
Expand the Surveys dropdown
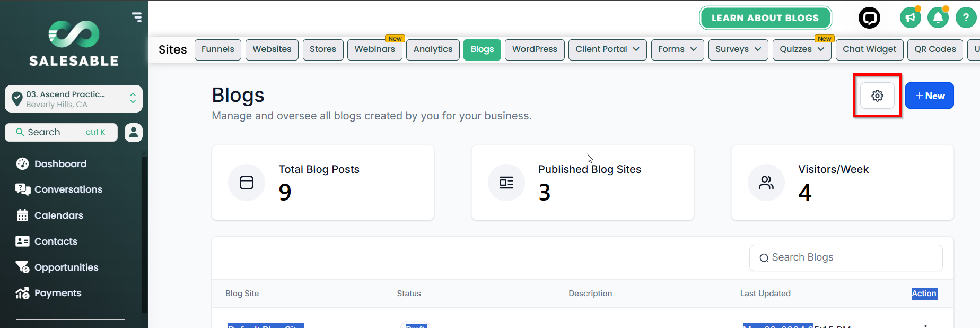click(x=738, y=49)
